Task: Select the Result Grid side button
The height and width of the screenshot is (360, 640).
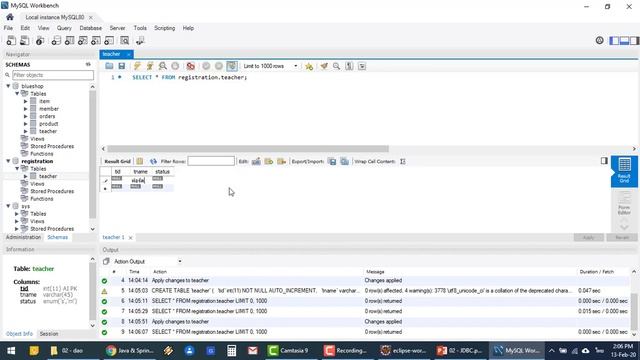Action: pyautogui.click(x=624, y=171)
